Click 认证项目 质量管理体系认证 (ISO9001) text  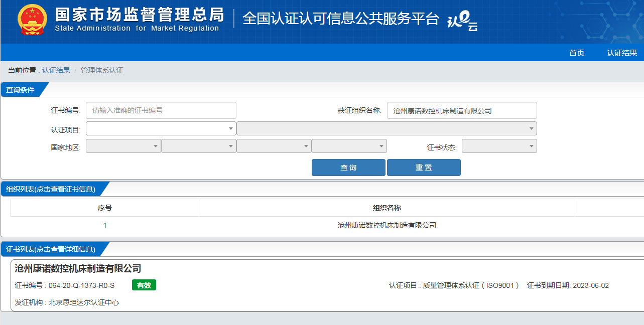point(454,285)
